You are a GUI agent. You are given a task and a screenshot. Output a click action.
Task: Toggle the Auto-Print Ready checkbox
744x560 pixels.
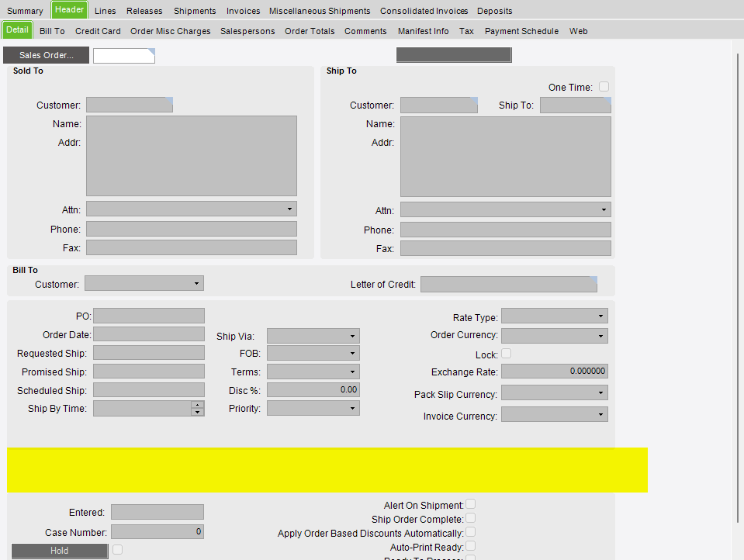pos(470,546)
